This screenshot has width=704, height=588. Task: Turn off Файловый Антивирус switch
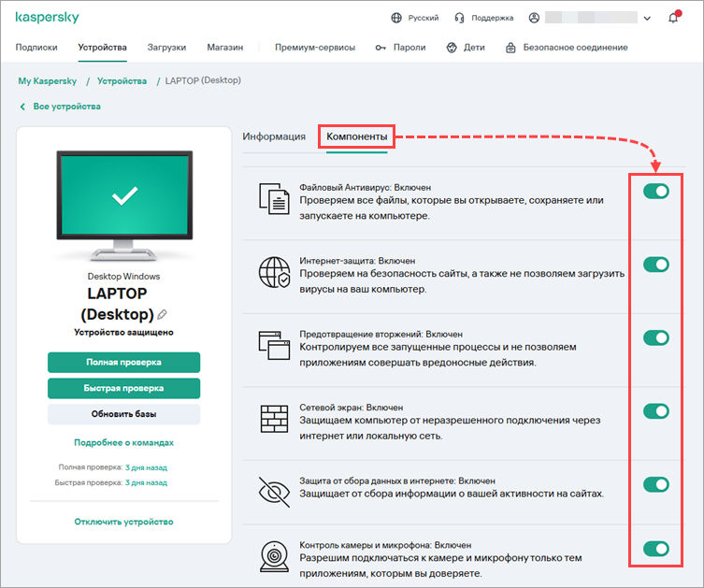(x=656, y=192)
